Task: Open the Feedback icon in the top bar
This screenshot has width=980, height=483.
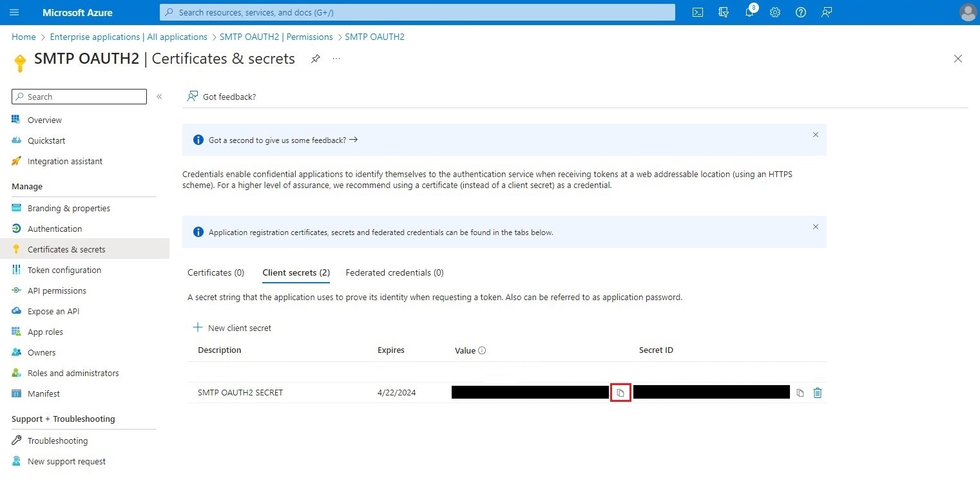Action: click(x=827, y=12)
